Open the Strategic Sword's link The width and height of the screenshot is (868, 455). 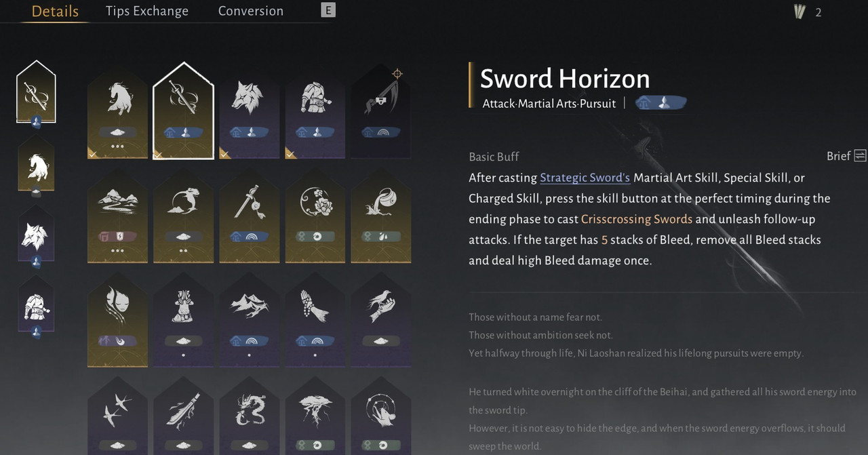[585, 178]
